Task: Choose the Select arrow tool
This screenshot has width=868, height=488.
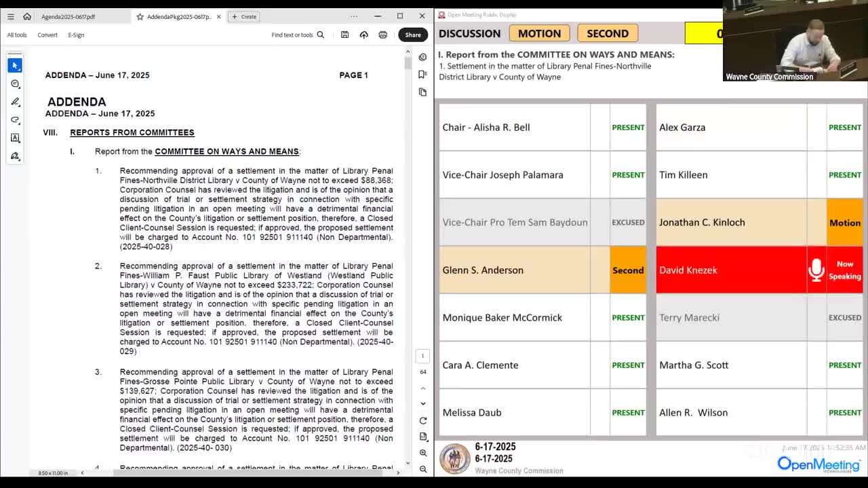Action: [x=15, y=65]
